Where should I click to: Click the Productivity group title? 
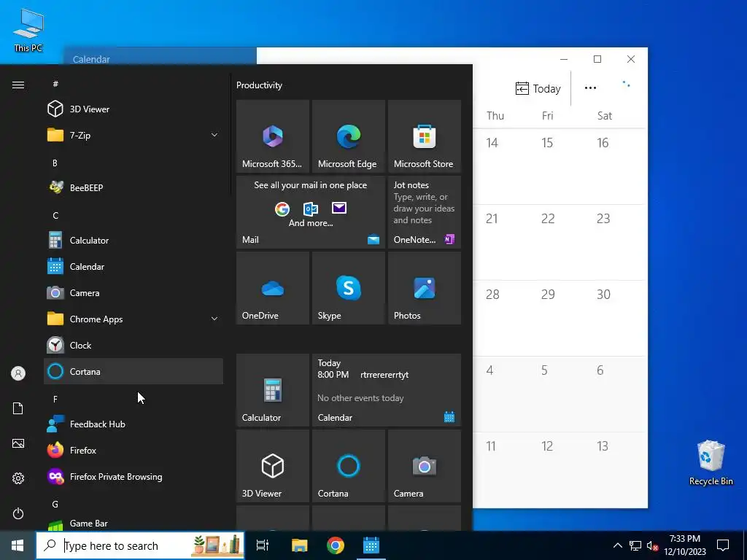pyautogui.click(x=259, y=85)
